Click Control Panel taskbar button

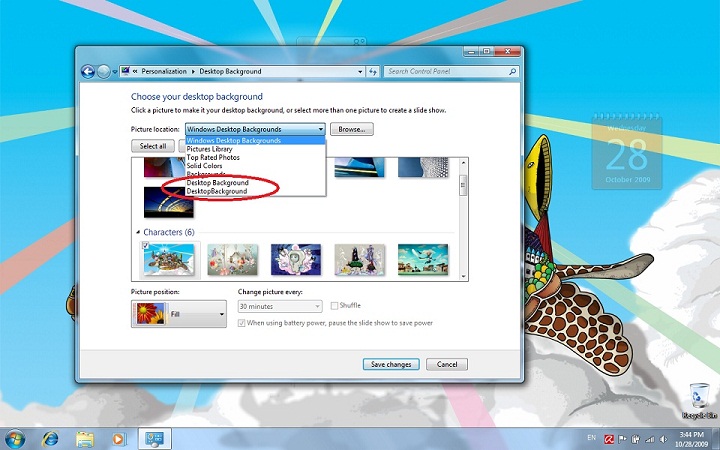(155, 439)
